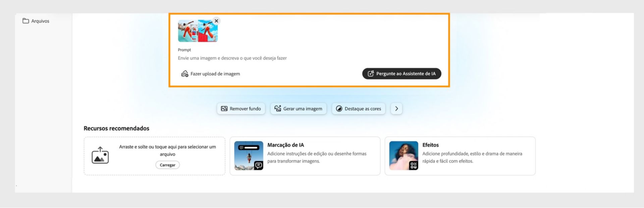644x208 pixels.
Task: Choose the Remover fundo suggestion
Action: coord(241,109)
